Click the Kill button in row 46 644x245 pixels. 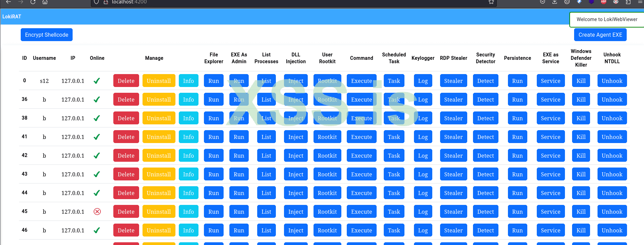point(581,230)
